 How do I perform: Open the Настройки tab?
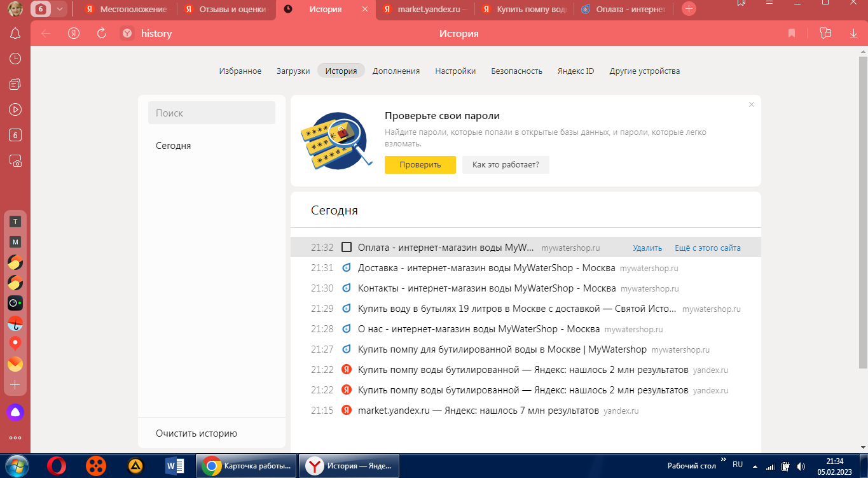click(455, 71)
